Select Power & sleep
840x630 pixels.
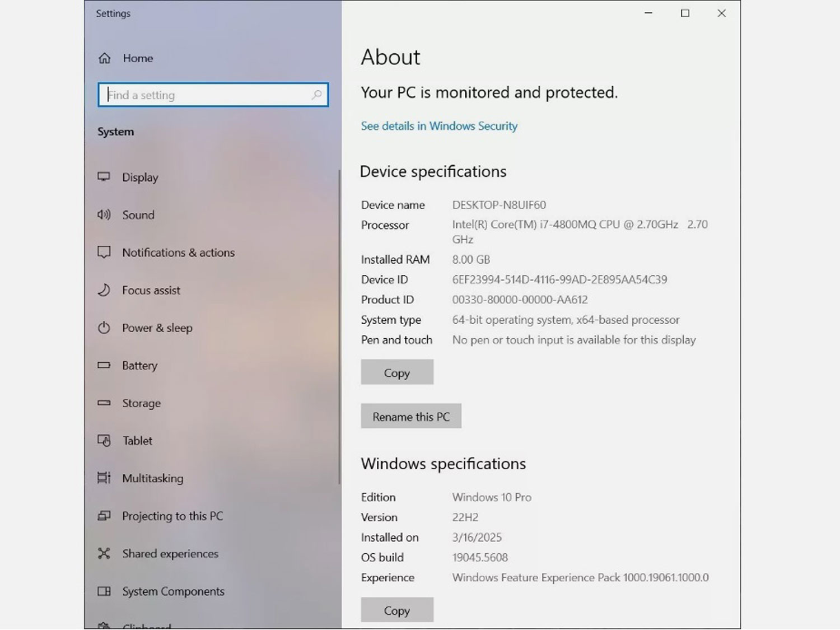tap(157, 328)
